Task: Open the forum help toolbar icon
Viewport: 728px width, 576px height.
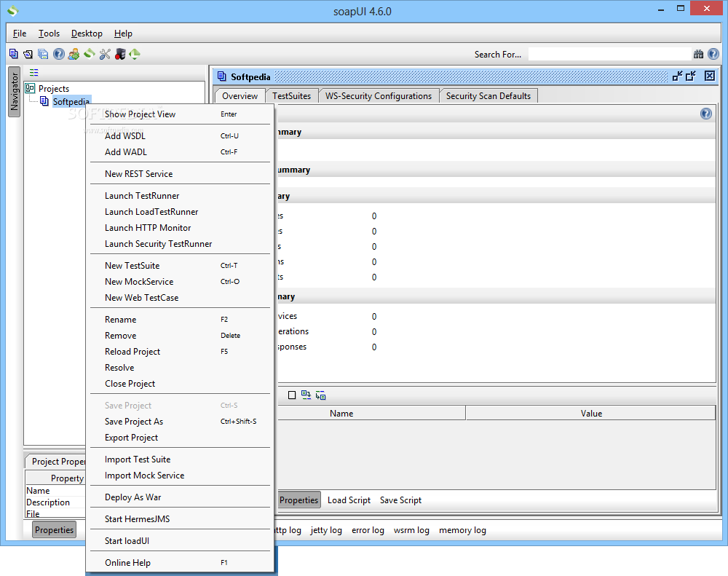Action: 58,55
